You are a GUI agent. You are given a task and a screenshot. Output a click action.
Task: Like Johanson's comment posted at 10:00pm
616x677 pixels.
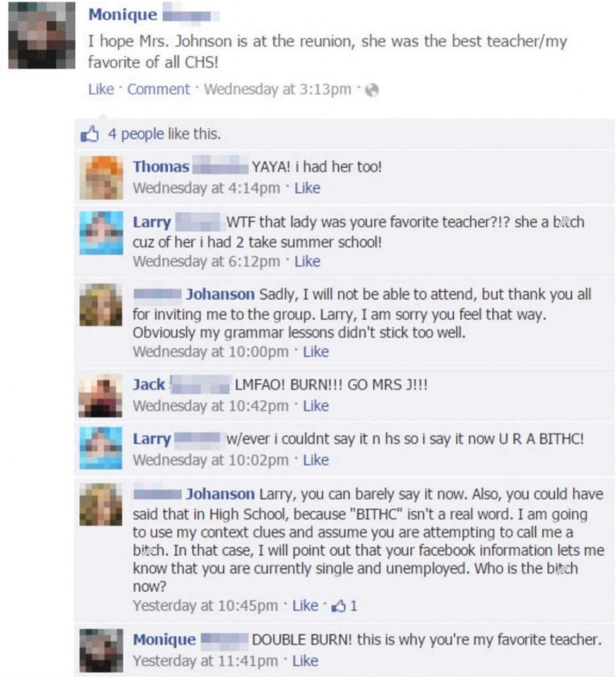(316, 352)
